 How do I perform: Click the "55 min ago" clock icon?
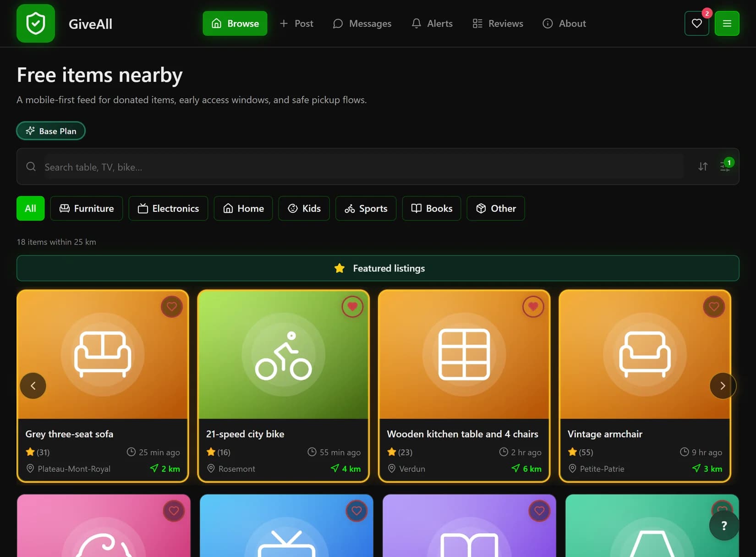click(312, 452)
